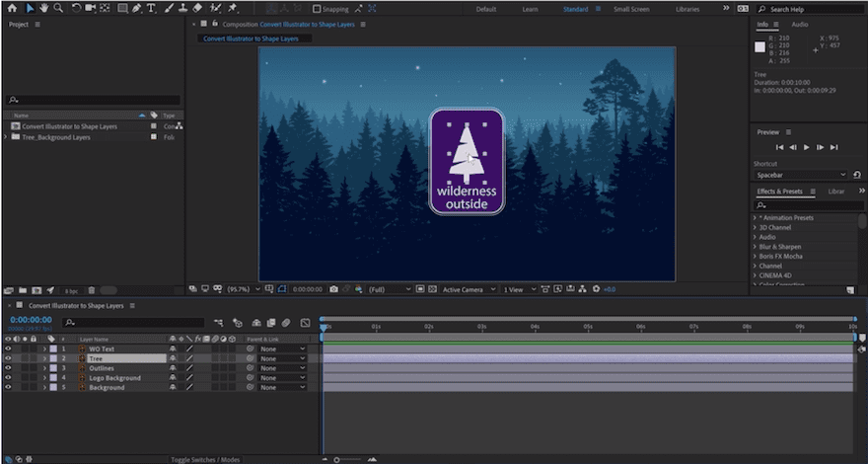Click Toggle Switches / Modes button
Image resolution: width=868 pixels, height=464 pixels.
click(205, 459)
